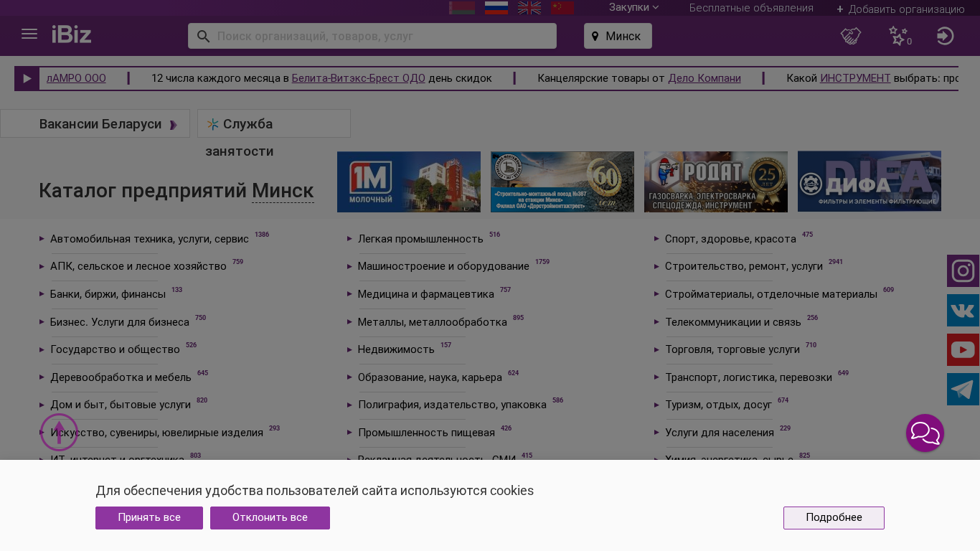Select the Belarusian flag language
The width and height of the screenshot is (980, 551).
[462, 8]
